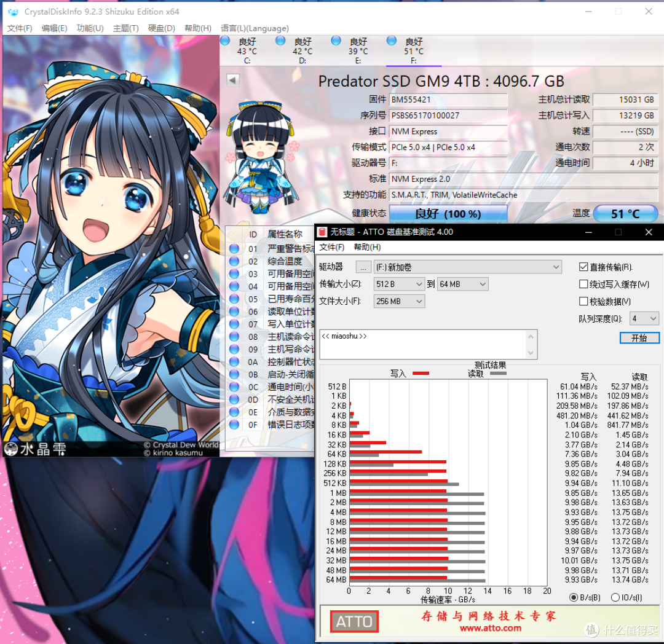Select the B/s(B) radio button
The height and width of the screenshot is (644, 664).
tap(574, 597)
